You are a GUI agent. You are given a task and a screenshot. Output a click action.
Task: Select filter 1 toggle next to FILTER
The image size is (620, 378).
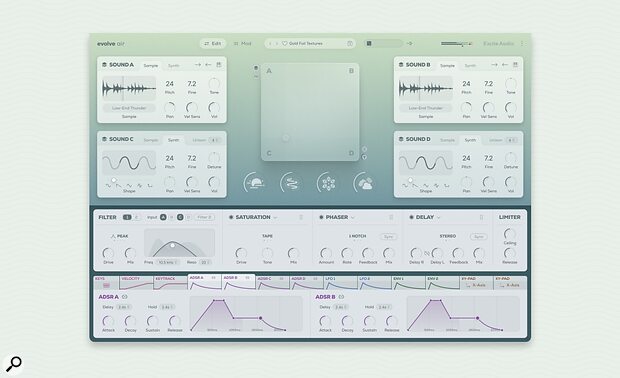coord(127,217)
